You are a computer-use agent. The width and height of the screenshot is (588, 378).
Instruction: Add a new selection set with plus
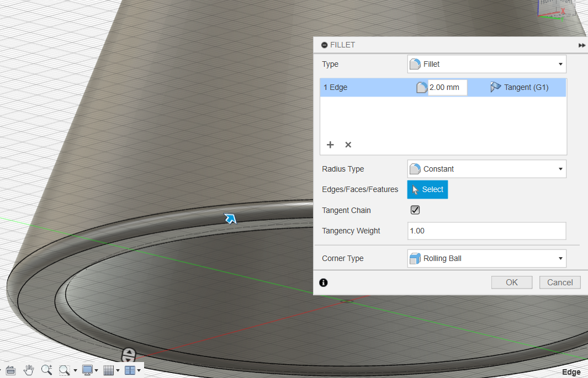pyautogui.click(x=330, y=145)
